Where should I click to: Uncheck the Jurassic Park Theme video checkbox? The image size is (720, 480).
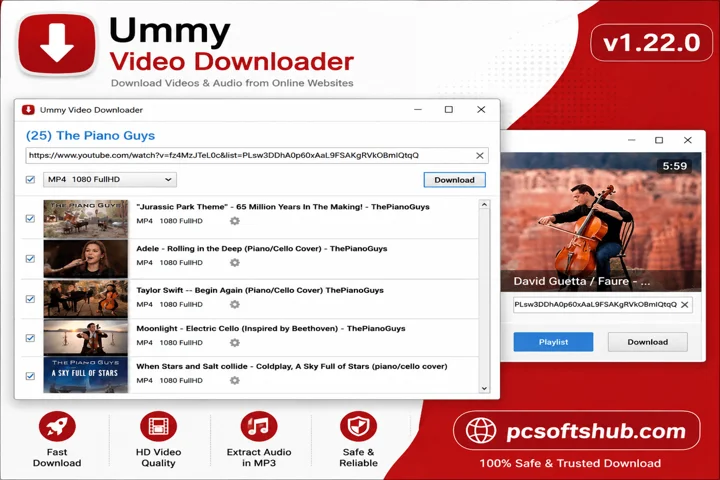tap(30, 219)
